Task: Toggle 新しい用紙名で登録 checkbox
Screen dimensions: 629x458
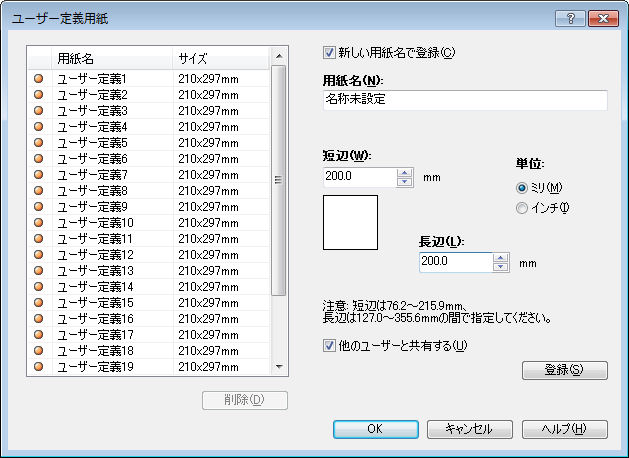Action: pos(330,53)
